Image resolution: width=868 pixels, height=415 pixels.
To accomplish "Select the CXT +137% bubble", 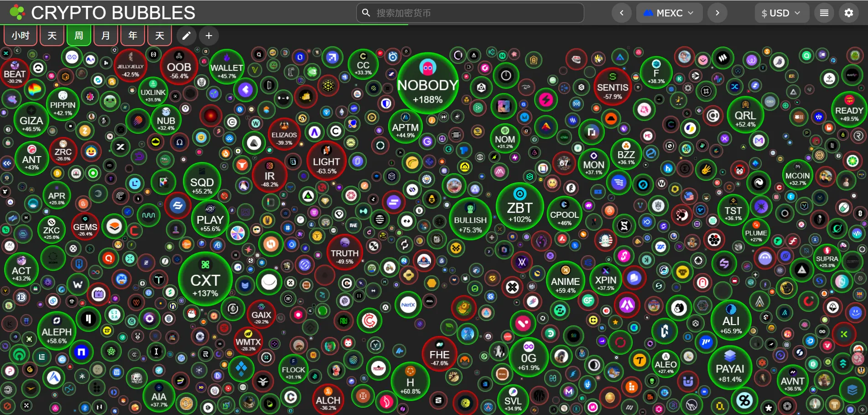I will coord(205,279).
